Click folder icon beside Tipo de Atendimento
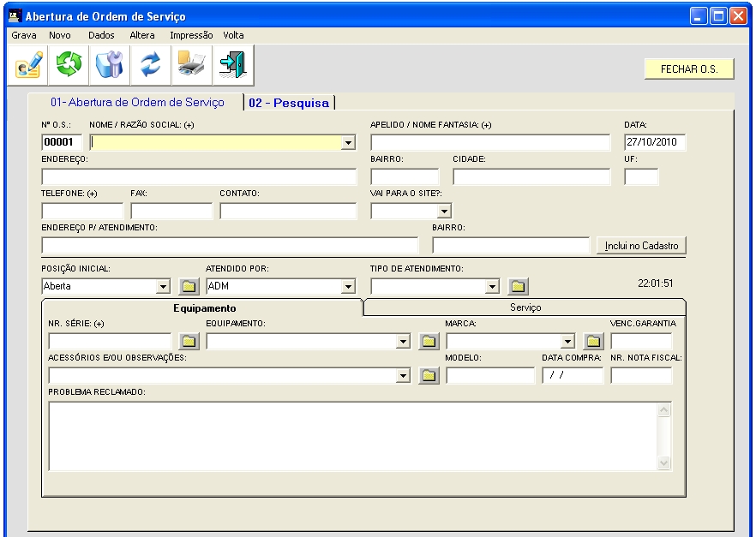This screenshot has width=756, height=537. [519, 287]
